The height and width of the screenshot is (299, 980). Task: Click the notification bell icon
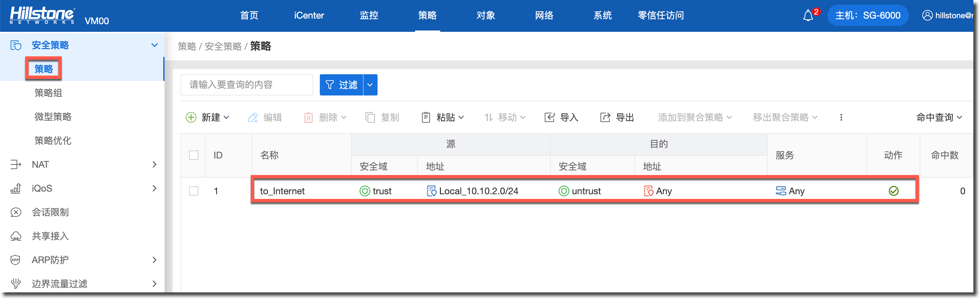pyautogui.click(x=808, y=16)
